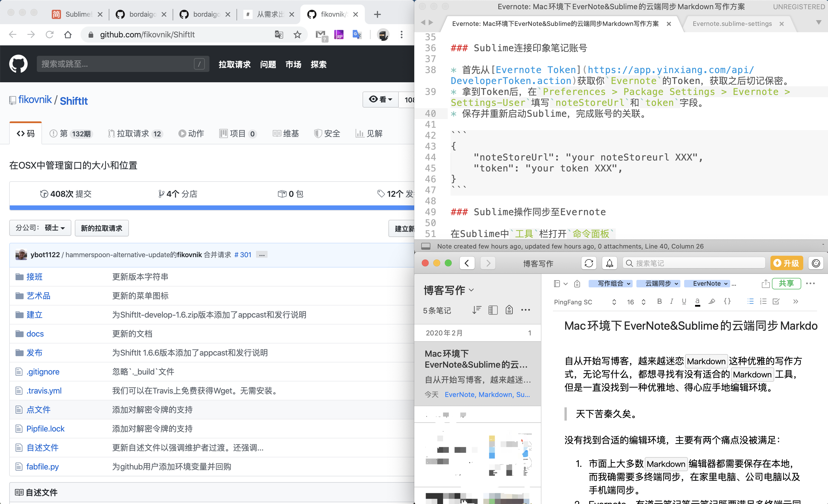The height and width of the screenshot is (504, 828).
Task: Insert checkbox in Evernote note
Action: point(776,301)
